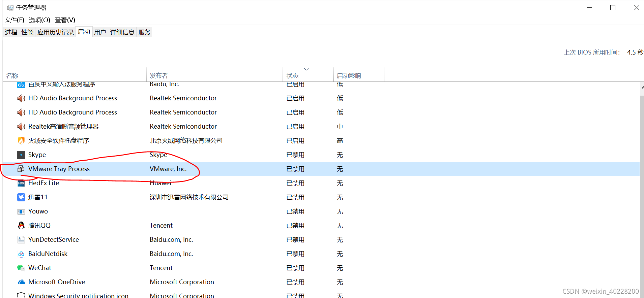Click the 火绒安全软件托盘程序 shield icon
644x298 pixels.
pyautogui.click(x=21, y=141)
